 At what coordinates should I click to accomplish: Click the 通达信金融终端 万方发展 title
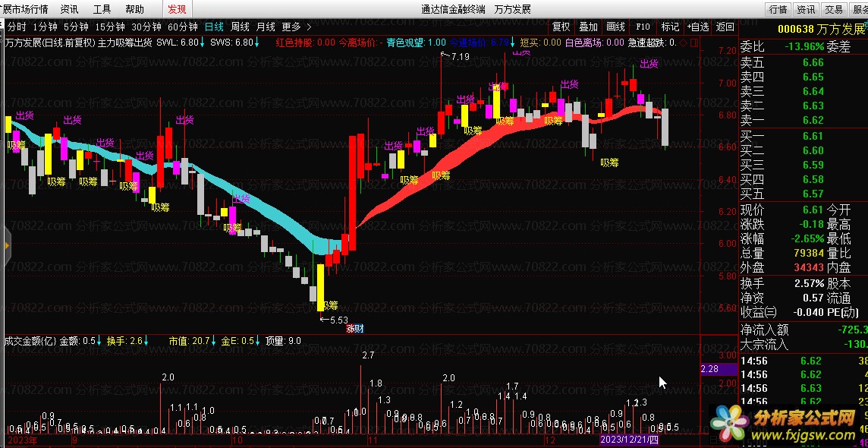tap(476, 9)
